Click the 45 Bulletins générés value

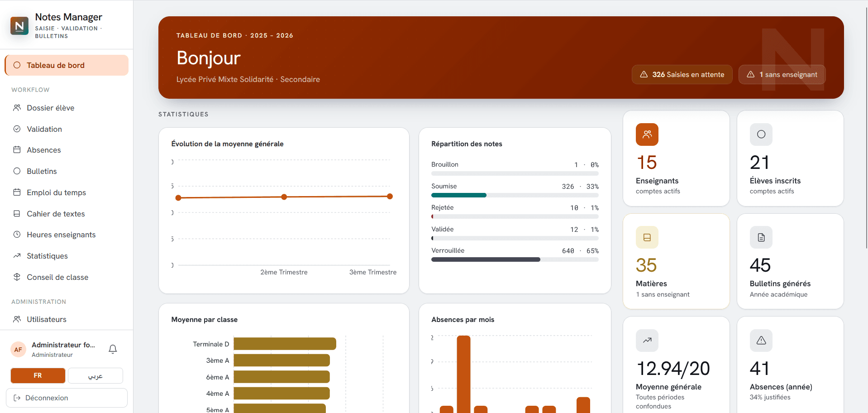click(760, 265)
